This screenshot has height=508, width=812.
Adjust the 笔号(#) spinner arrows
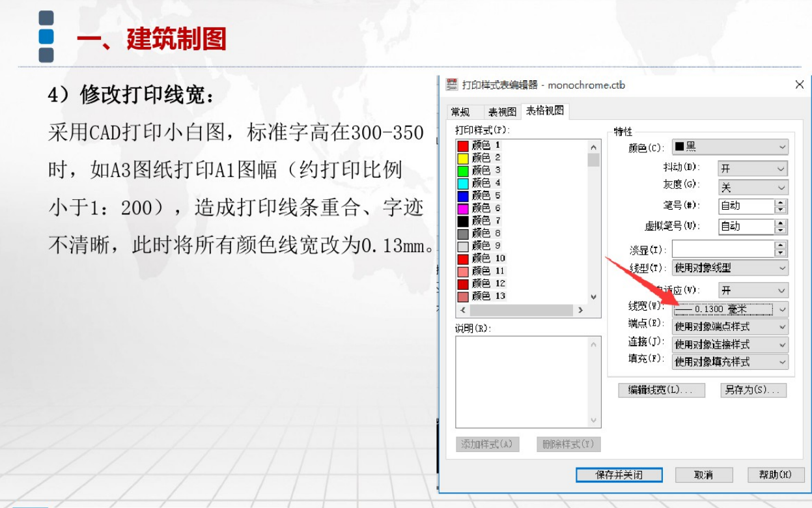(x=781, y=206)
